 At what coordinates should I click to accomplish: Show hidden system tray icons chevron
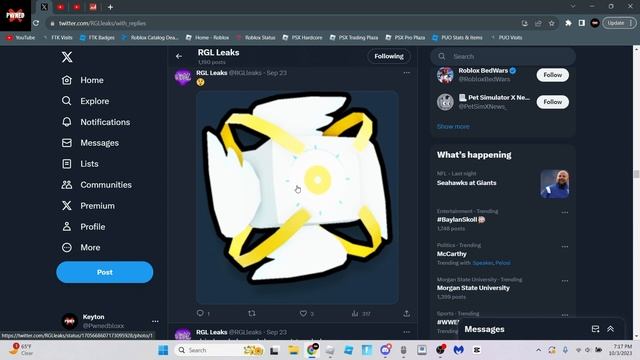[538, 350]
